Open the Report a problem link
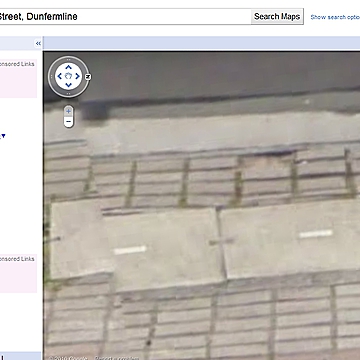Screen dimensions: 360x360 (x=117, y=358)
